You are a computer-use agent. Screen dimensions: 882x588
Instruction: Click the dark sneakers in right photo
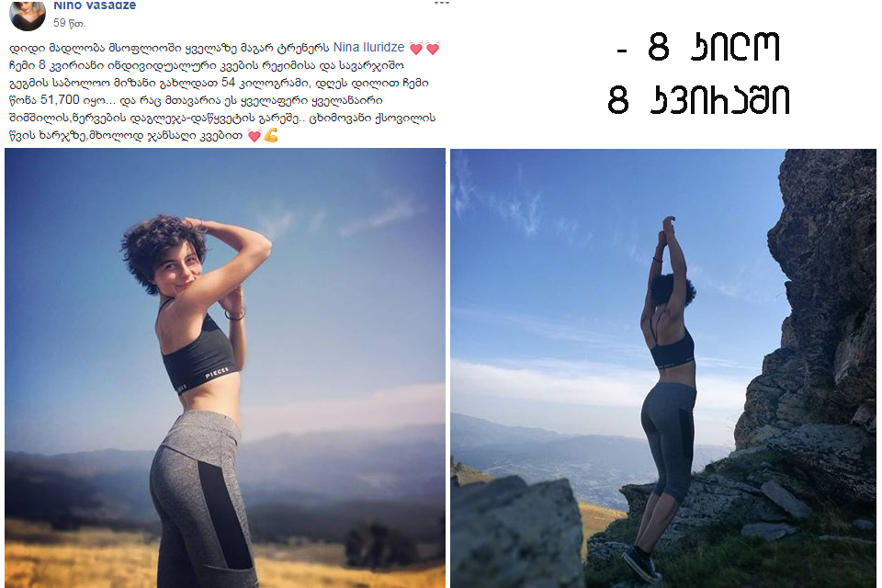pyautogui.click(x=642, y=562)
